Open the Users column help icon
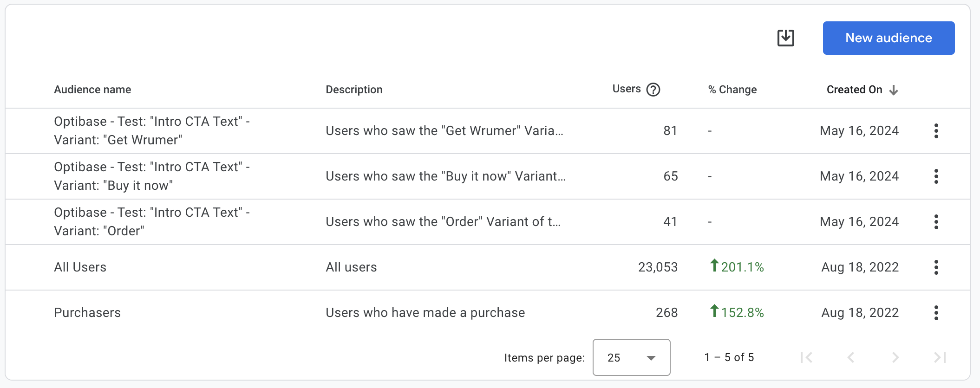 coord(653,90)
